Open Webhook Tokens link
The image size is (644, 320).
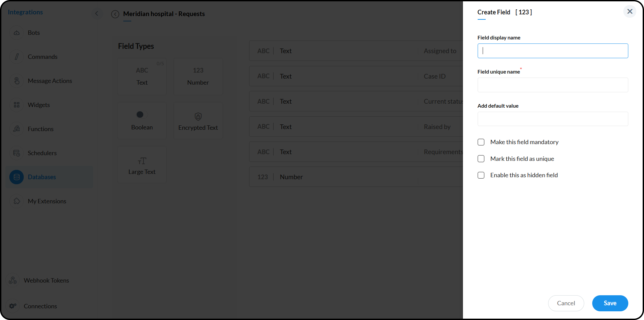pos(46,281)
